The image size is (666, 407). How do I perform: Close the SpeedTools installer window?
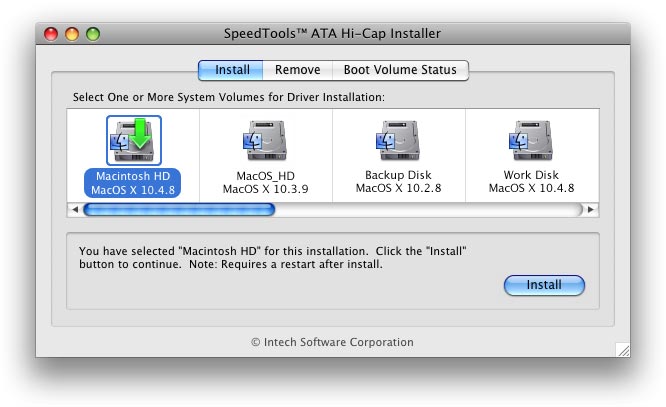(51, 35)
